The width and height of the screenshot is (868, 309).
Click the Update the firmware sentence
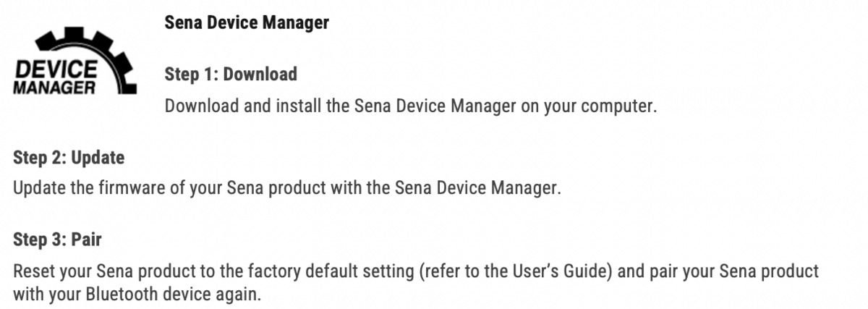287,189
